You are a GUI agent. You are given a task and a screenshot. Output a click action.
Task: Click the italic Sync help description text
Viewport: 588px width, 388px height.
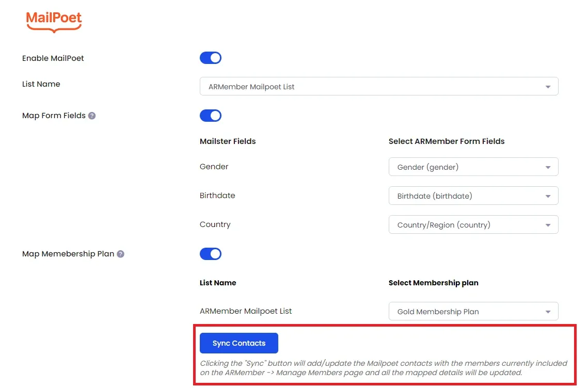pyautogui.click(x=383, y=368)
